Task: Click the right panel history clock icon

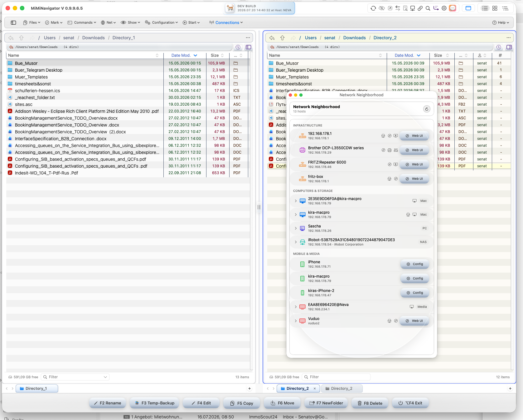Action: coord(499,47)
